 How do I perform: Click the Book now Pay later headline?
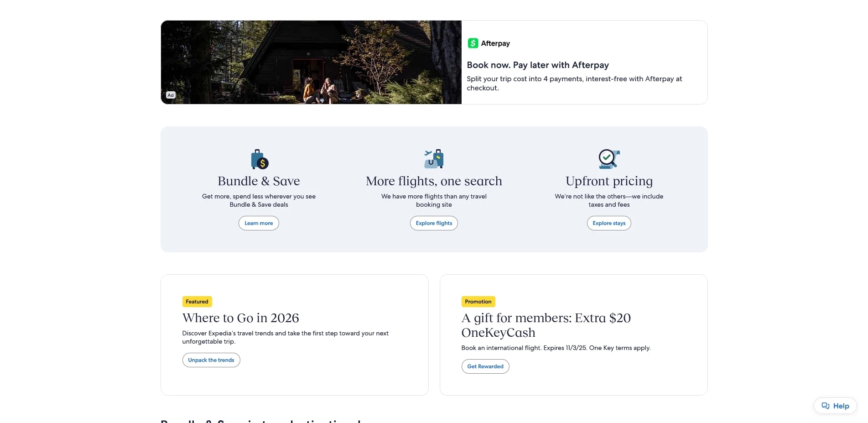pyautogui.click(x=538, y=65)
